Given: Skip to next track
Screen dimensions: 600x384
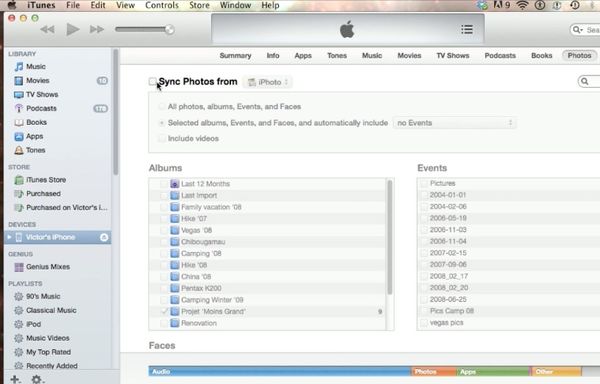Looking at the screenshot, I should 96,29.
